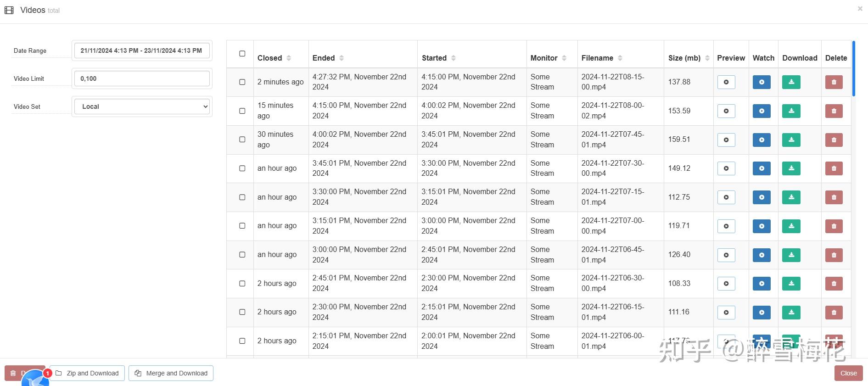Select the video closed 2 minutes ago
Viewport: 868px width, 386px height.
pyautogui.click(x=242, y=82)
